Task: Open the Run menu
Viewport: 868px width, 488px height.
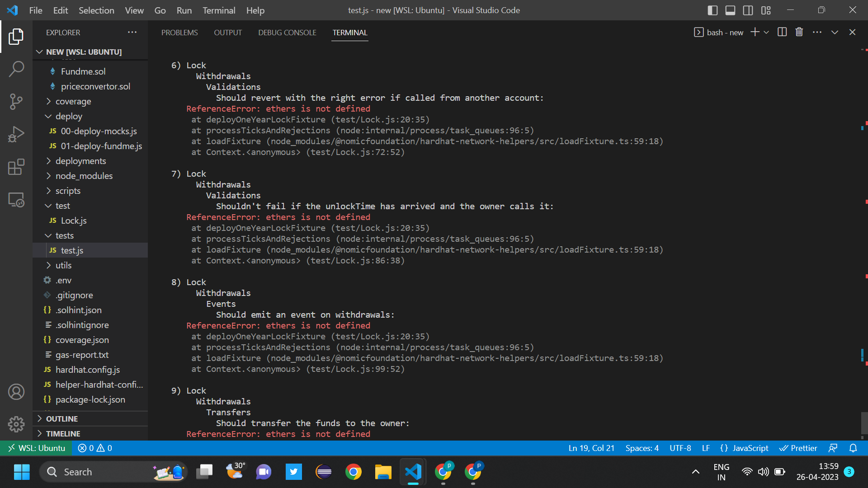Action: 184,10
